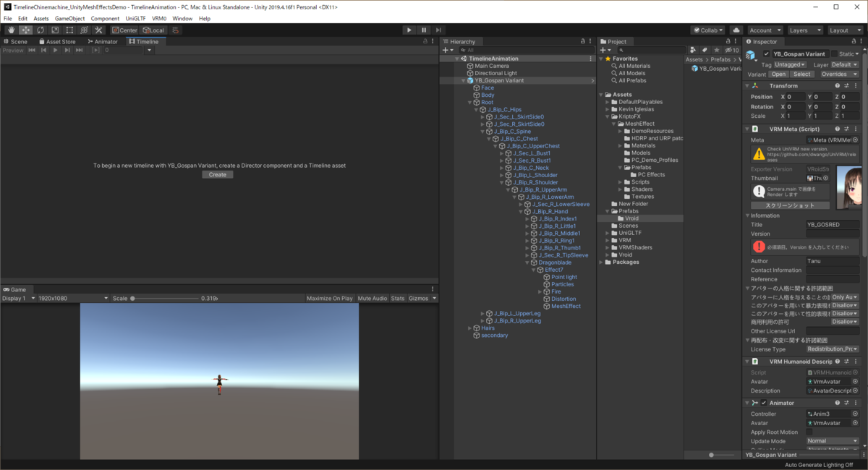
Task: Toggle Local coordinate mode button
Action: (153, 30)
